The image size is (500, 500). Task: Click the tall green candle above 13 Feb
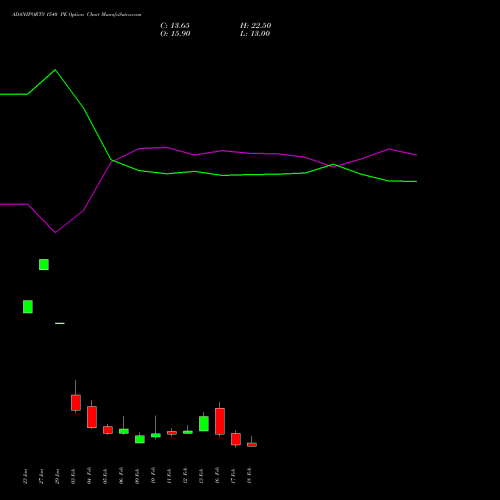pos(204,424)
